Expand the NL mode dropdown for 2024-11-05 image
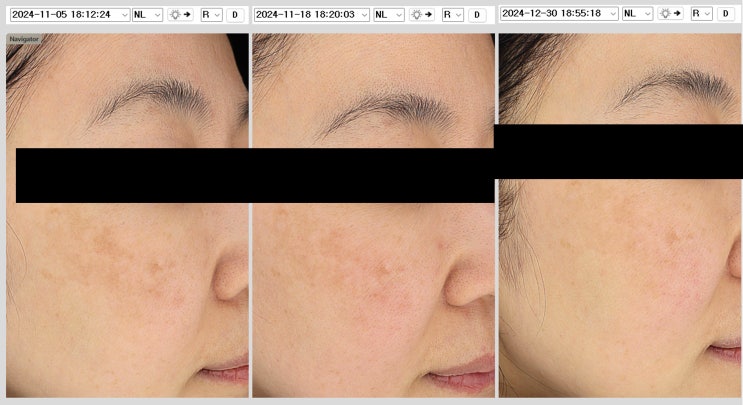Image resolution: width=743 pixels, height=405 pixels. (x=147, y=15)
